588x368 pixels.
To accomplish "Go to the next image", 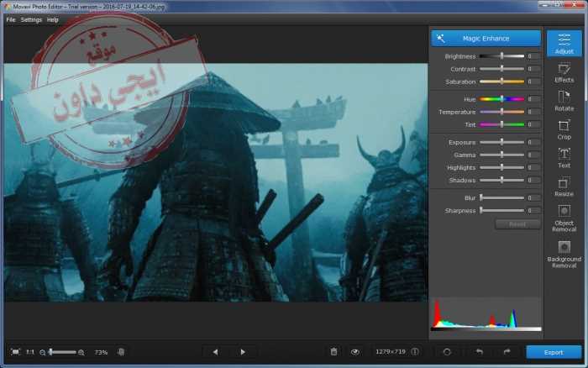I will pos(243,352).
